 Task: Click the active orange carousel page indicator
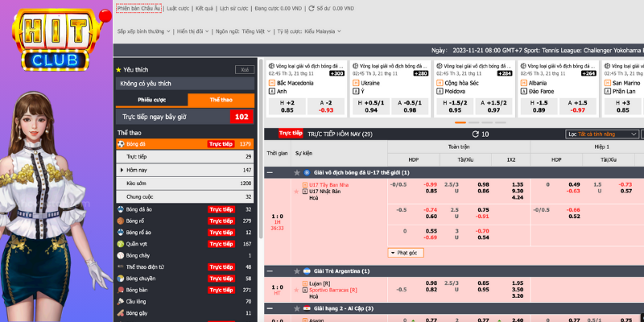point(460,122)
